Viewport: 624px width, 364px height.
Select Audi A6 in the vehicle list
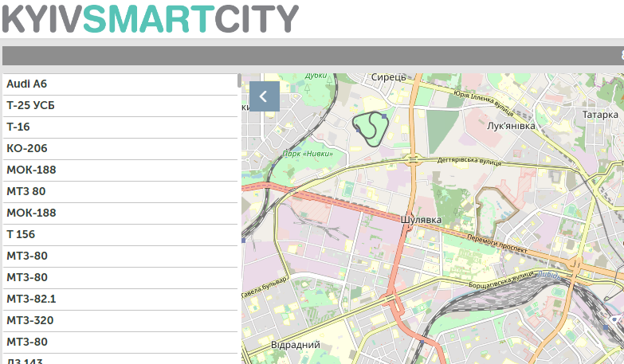click(120, 84)
